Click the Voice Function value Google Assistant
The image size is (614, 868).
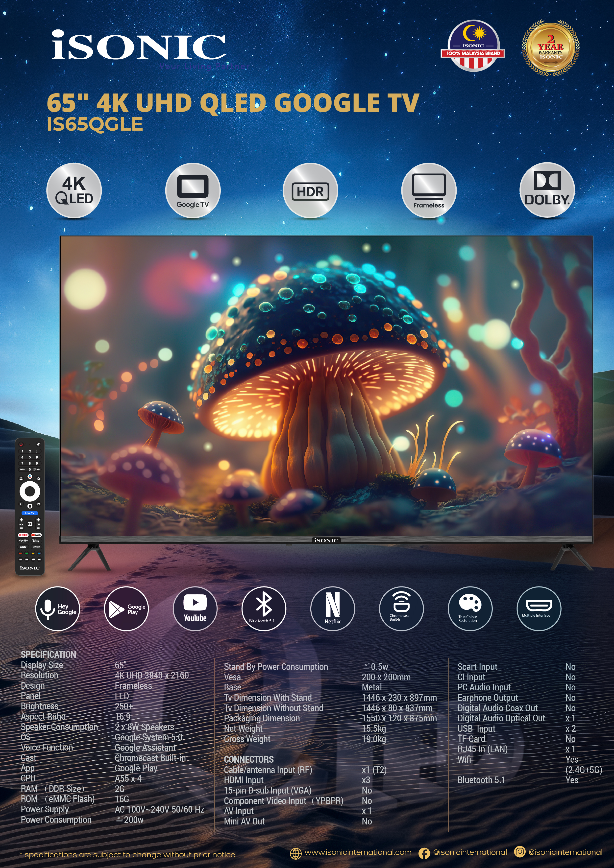tap(145, 748)
